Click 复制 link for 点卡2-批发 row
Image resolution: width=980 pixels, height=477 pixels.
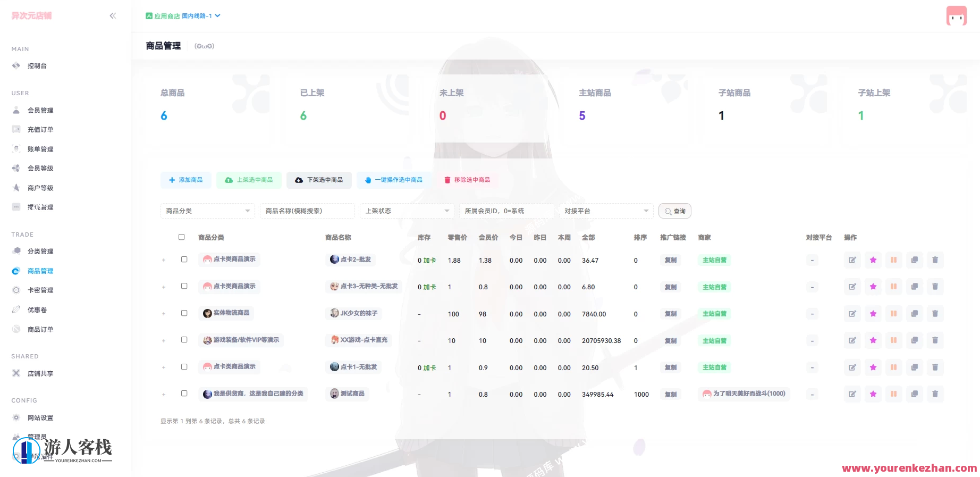click(x=671, y=260)
